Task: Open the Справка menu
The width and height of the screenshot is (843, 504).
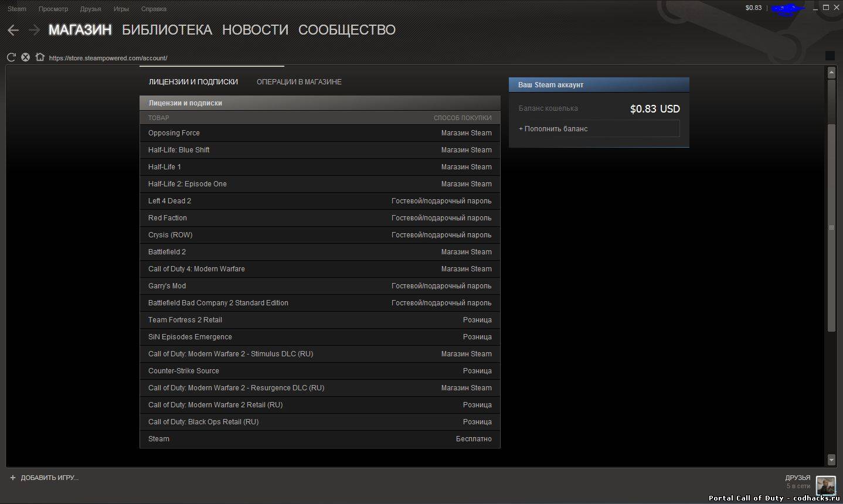Action: pyautogui.click(x=154, y=9)
